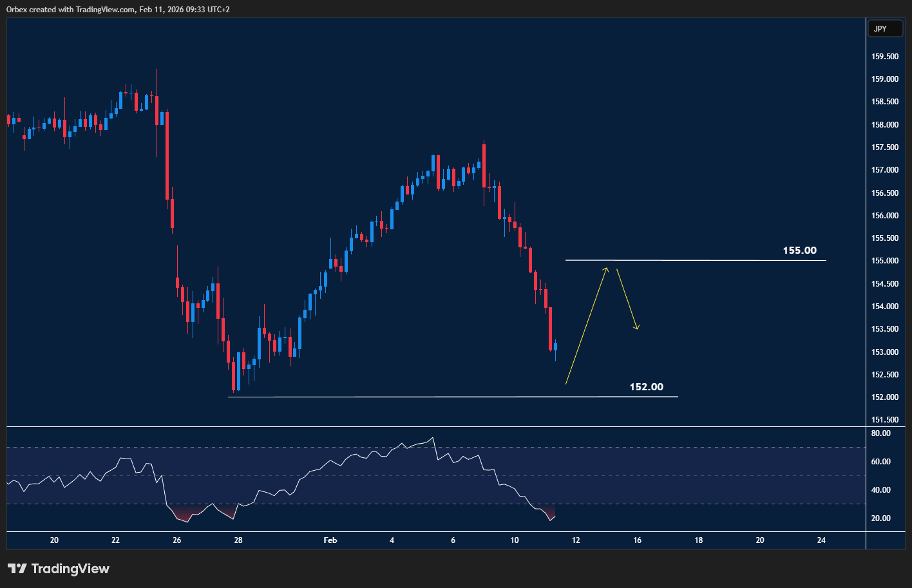Toggle the 155.00 resistance level line
This screenshot has height=588, width=912.
coord(696,260)
